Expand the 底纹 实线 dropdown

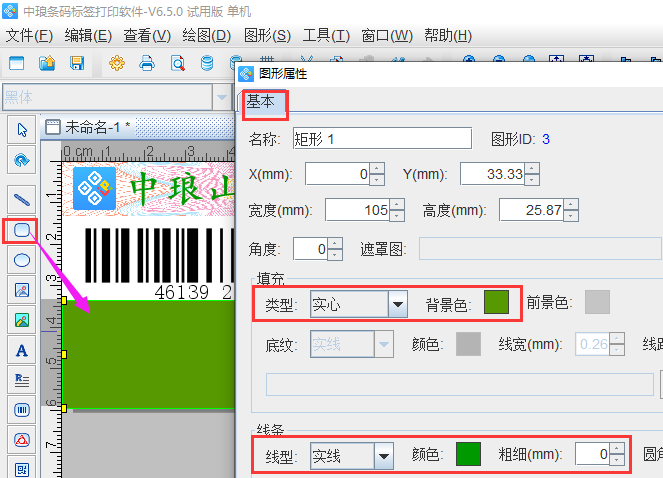coord(384,344)
